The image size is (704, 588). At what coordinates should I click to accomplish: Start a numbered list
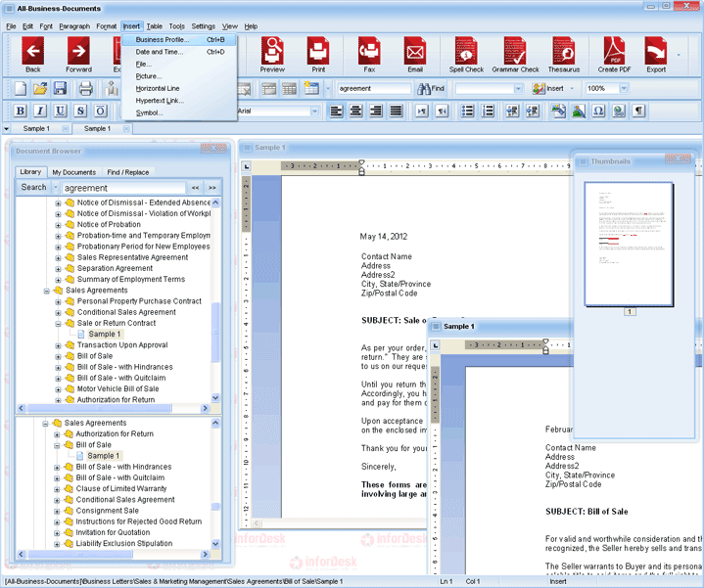pos(488,111)
